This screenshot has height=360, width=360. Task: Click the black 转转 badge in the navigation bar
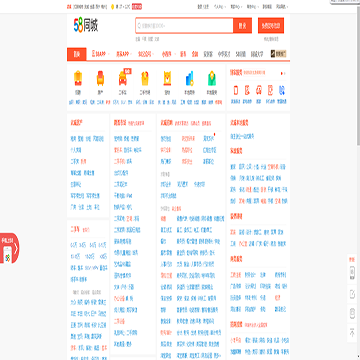pyautogui.click(x=279, y=54)
